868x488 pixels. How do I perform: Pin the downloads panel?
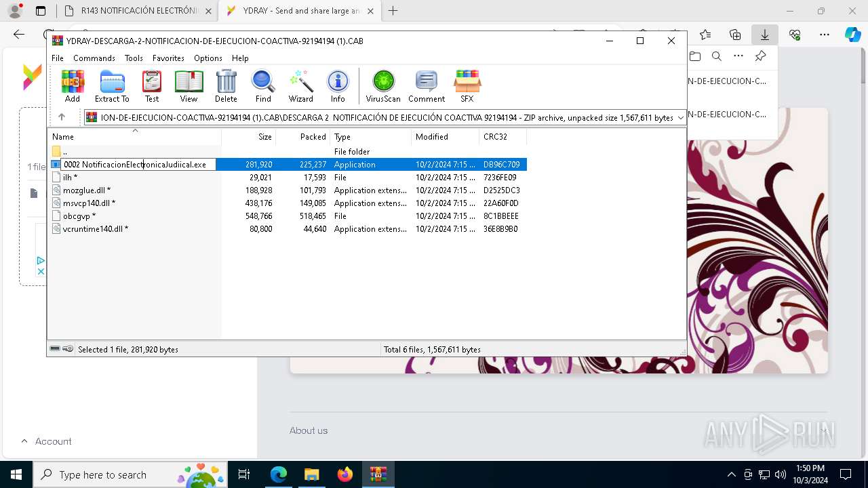pos(760,56)
